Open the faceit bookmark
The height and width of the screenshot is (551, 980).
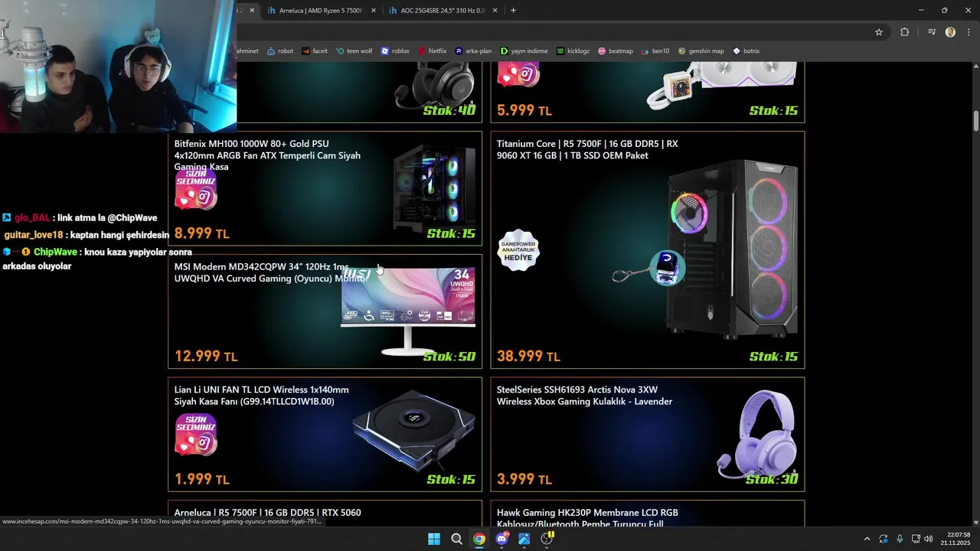(315, 51)
